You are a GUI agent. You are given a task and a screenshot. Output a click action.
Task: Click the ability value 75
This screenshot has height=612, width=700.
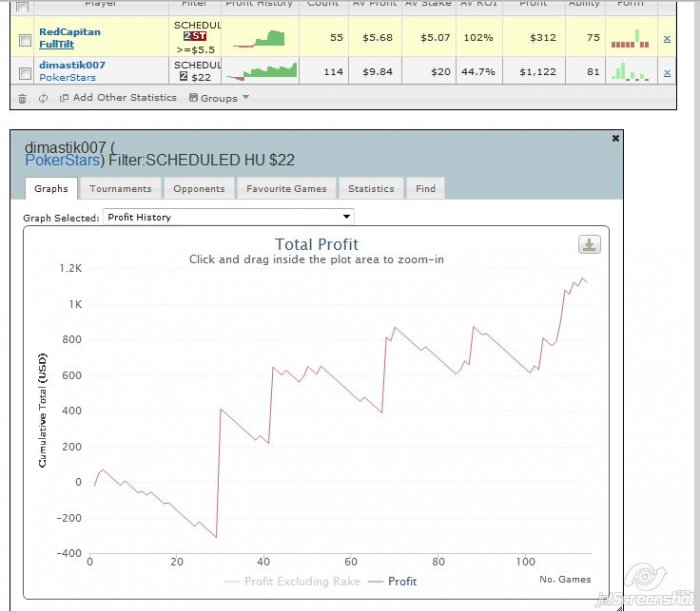[x=593, y=37]
